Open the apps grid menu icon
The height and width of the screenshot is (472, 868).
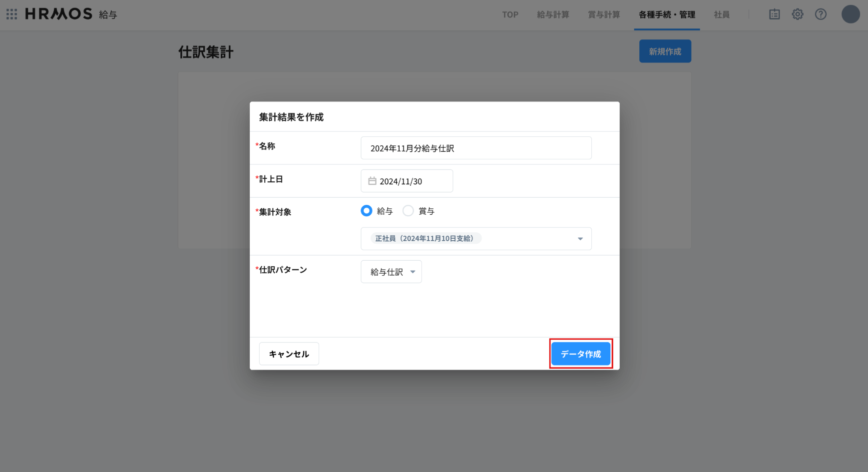point(11,14)
